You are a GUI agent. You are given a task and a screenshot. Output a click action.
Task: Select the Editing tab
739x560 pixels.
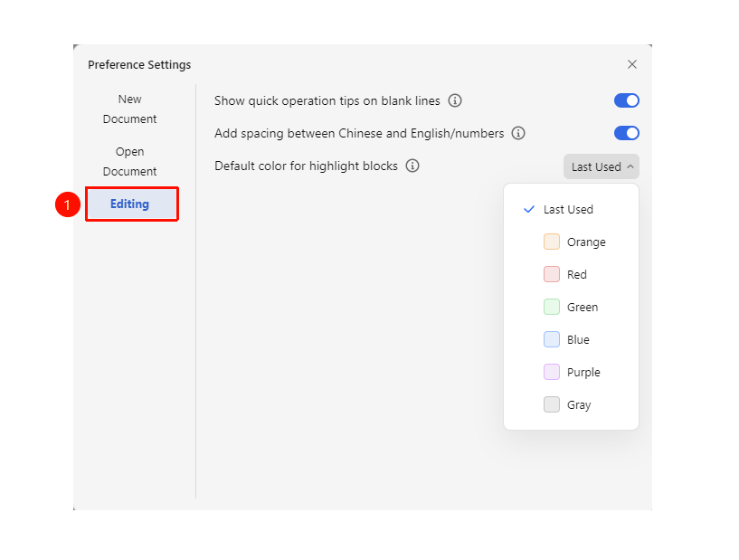[x=131, y=204]
